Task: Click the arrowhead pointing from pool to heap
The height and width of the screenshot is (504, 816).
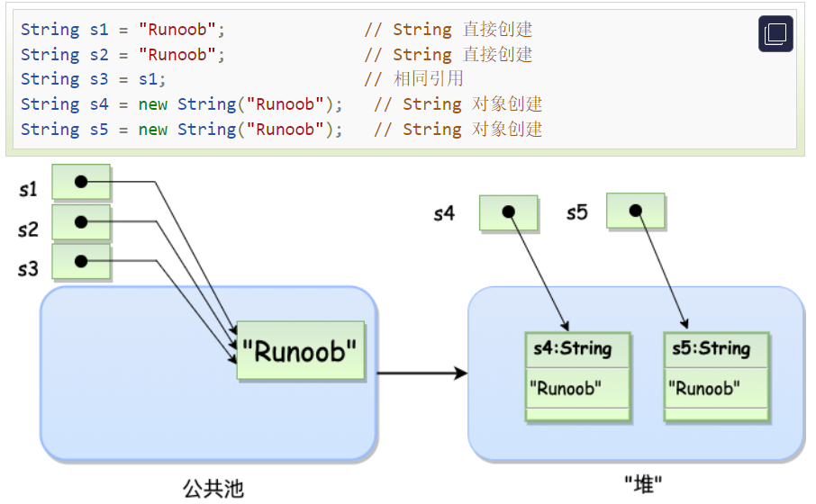Action: click(460, 373)
